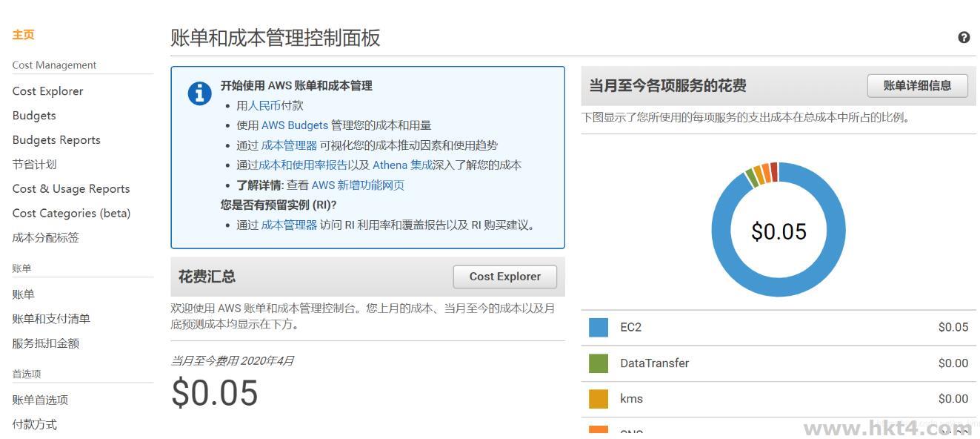Open Budgets in the sidebar
The height and width of the screenshot is (439, 980).
pyautogui.click(x=34, y=116)
